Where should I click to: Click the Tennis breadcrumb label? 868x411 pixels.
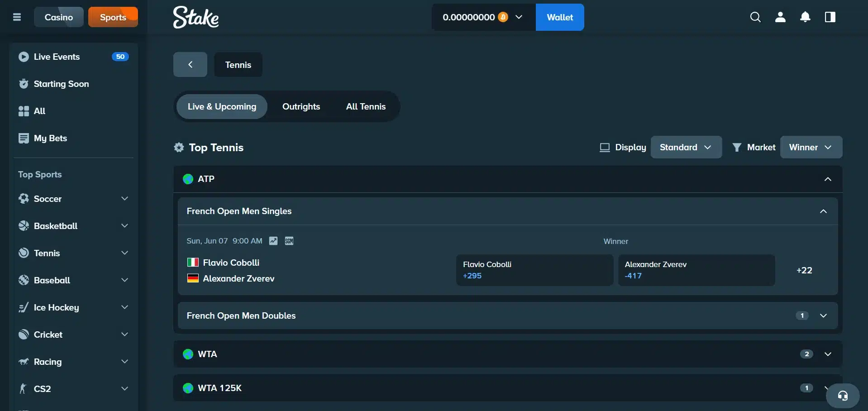pyautogui.click(x=238, y=65)
